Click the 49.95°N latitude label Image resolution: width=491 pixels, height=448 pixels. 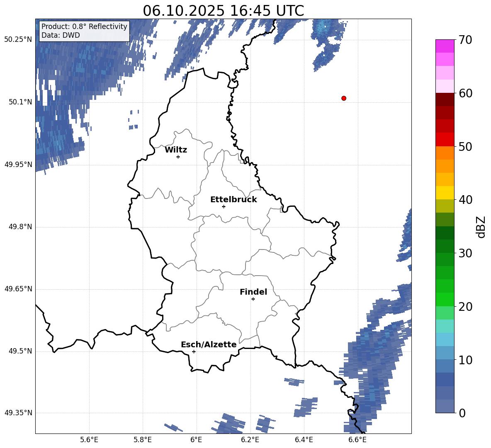point(18,164)
